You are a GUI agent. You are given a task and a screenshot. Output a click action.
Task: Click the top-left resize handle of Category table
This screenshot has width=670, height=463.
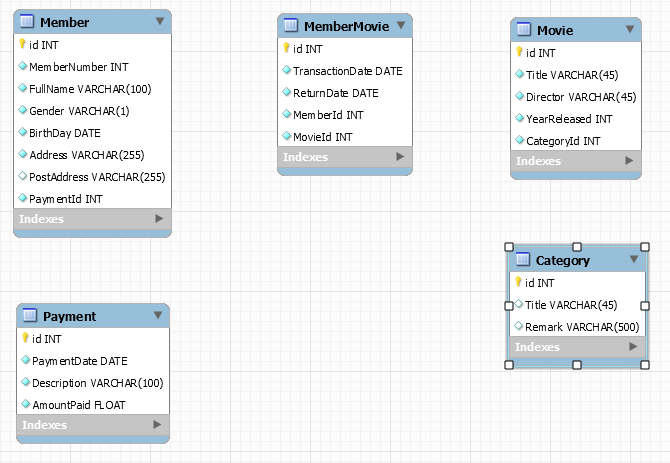pos(509,246)
